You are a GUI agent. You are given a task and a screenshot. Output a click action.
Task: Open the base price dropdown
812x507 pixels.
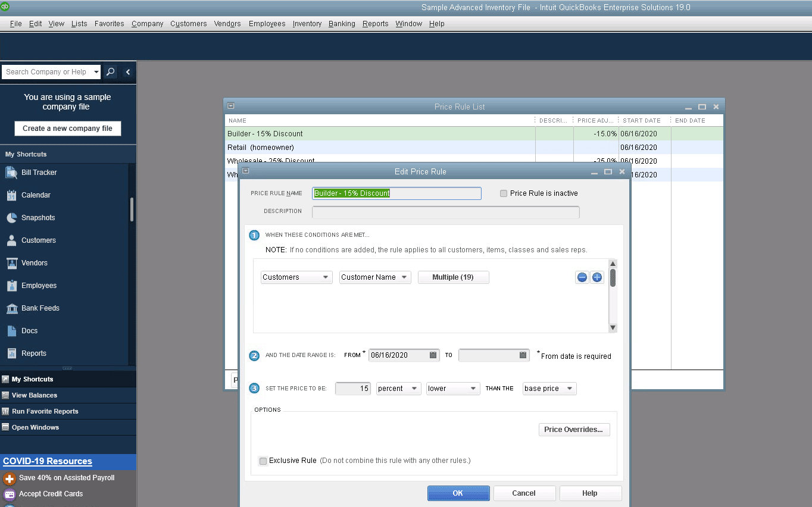(549, 388)
